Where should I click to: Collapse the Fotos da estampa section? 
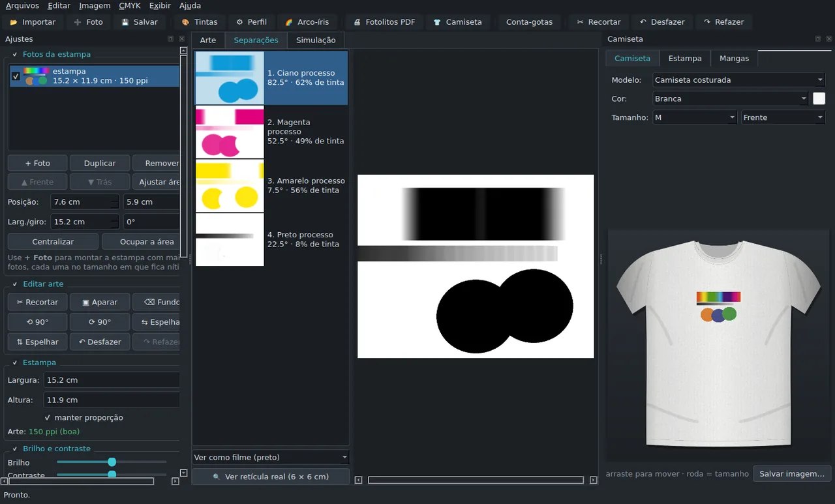14,54
